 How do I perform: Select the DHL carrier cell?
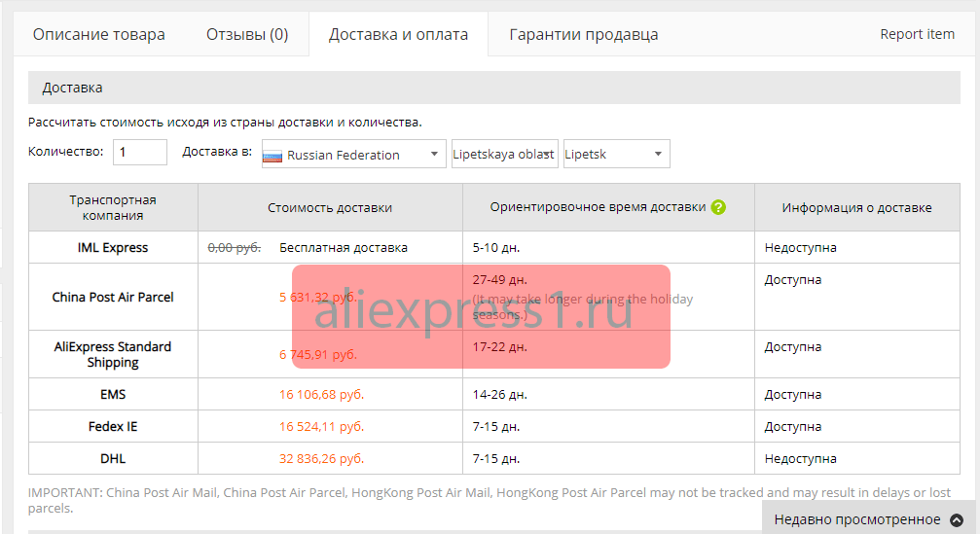(x=113, y=458)
